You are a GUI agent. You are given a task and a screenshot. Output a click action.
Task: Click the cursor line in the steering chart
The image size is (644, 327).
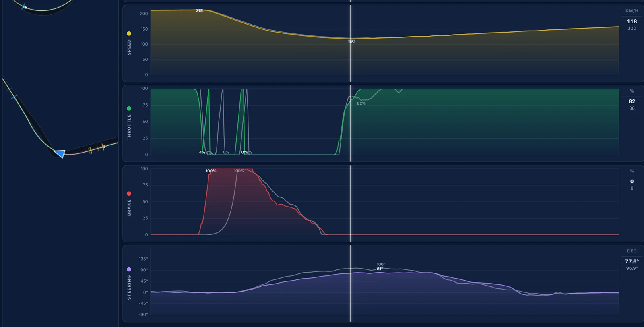click(x=351, y=284)
